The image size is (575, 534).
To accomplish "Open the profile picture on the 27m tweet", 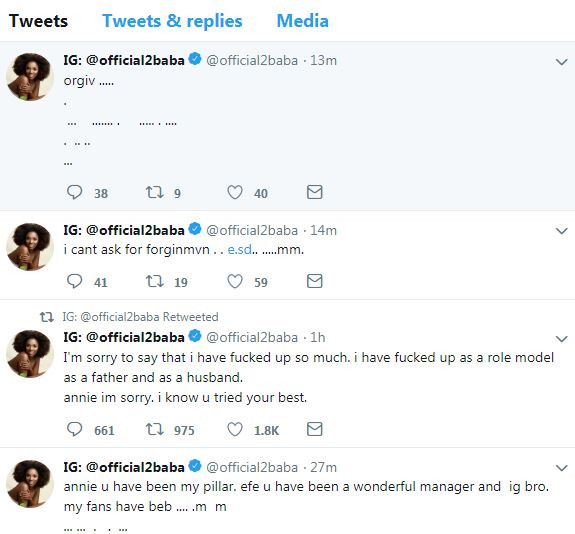I will click(x=30, y=484).
